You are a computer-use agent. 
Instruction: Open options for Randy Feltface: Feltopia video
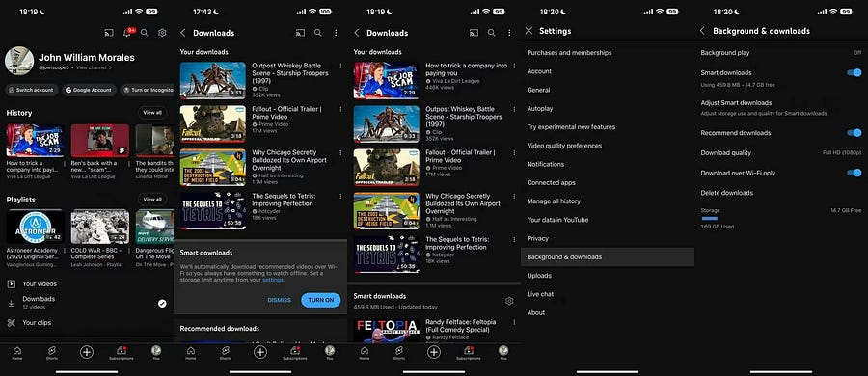point(514,322)
